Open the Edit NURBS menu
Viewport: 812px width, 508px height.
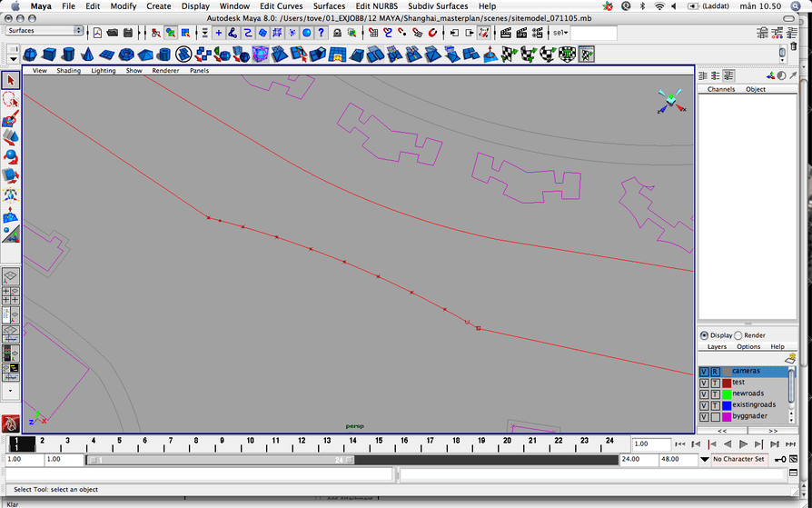pos(376,6)
